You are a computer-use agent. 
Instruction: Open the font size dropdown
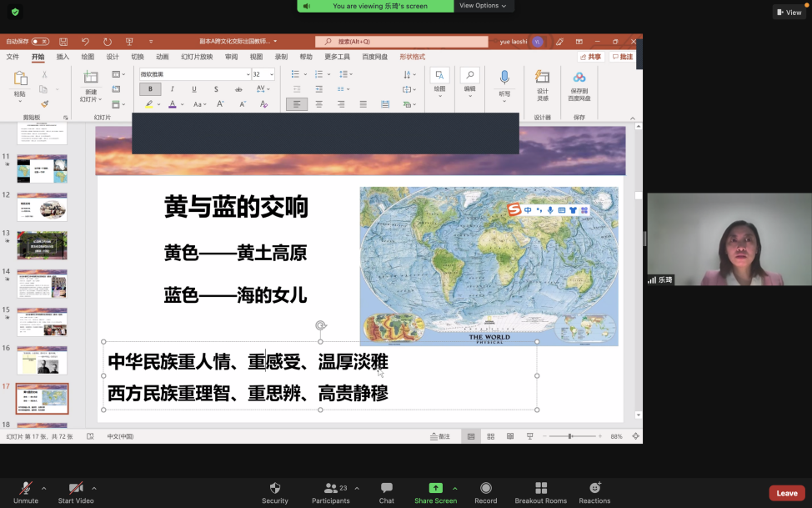[x=271, y=74]
